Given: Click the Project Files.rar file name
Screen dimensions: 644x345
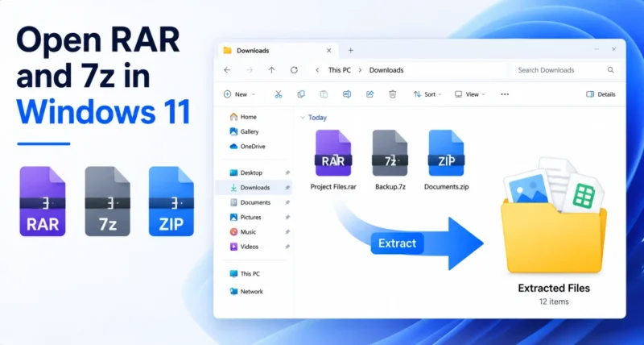Looking at the screenshot, I should coord(333,187).
